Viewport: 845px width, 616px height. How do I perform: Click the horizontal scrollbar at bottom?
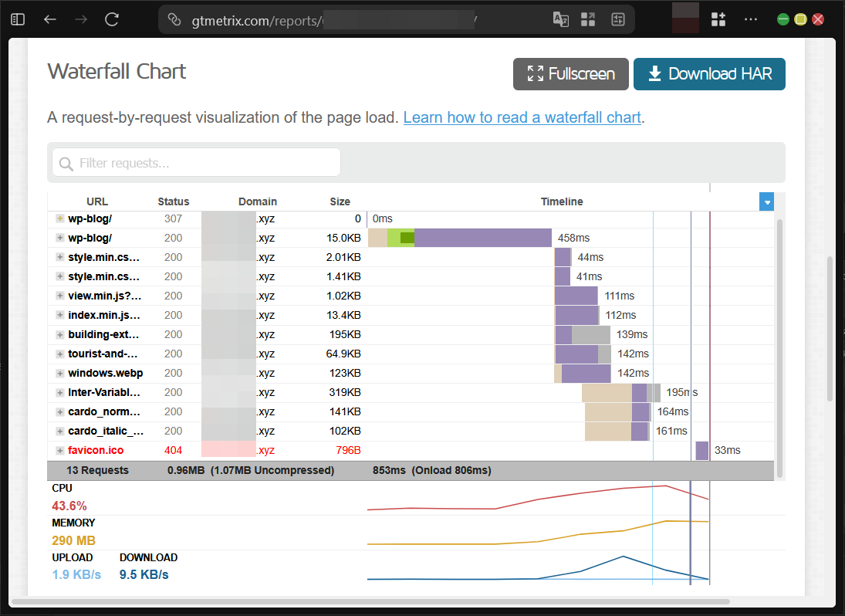click(x=370, y=601)
